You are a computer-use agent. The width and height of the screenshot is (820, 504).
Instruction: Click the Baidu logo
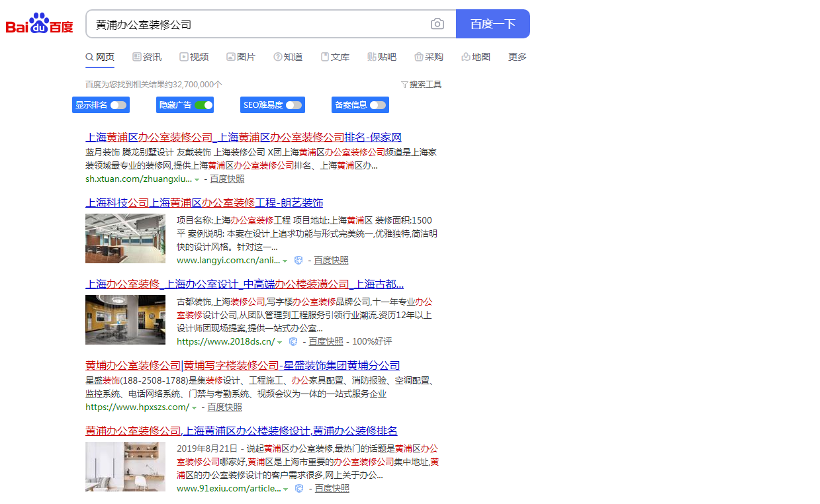pyautogui.click(x=40, y=24)
